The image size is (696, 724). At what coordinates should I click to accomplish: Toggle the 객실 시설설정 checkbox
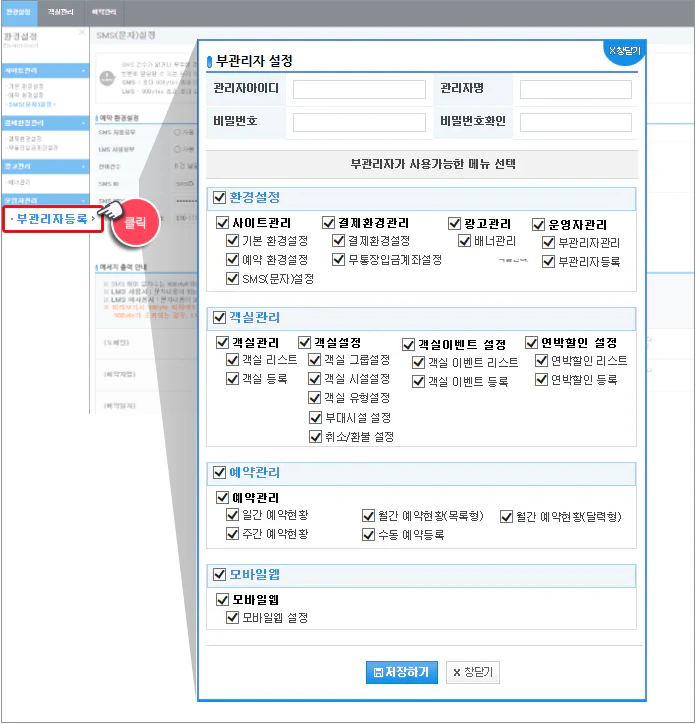(315, 379)
